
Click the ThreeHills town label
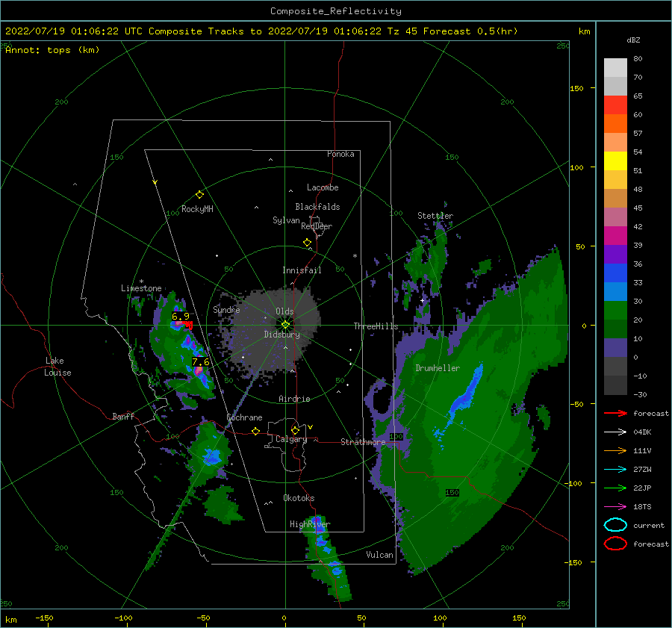pos(376,326)
